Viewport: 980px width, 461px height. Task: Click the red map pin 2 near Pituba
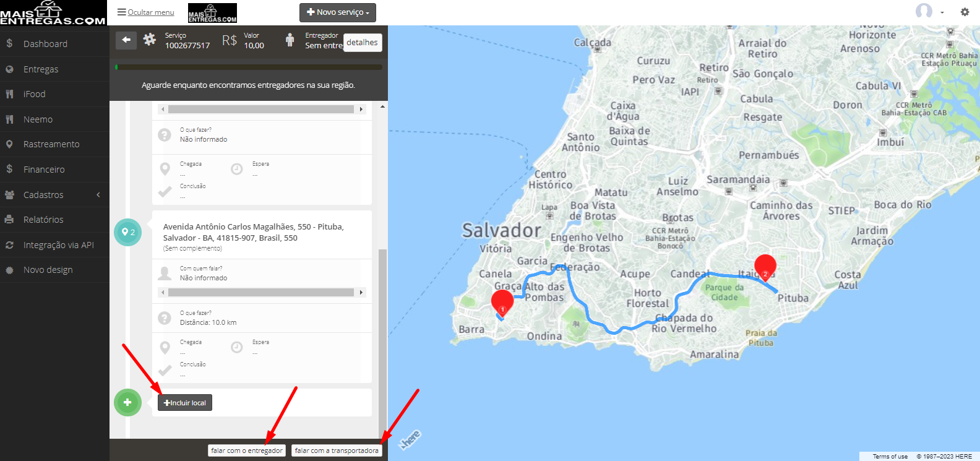click(x=765, y=268)
